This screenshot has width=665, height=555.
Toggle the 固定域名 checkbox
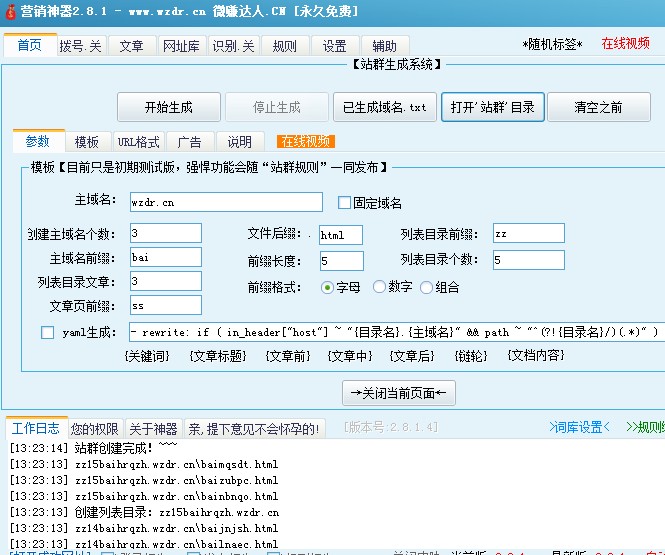pyautogui.click(x=344, y=203)
